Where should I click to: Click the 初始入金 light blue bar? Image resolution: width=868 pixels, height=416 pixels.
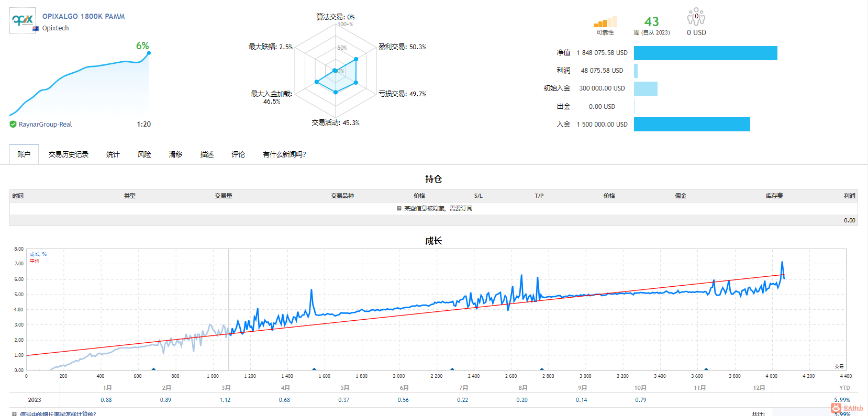tap(646, 88)
